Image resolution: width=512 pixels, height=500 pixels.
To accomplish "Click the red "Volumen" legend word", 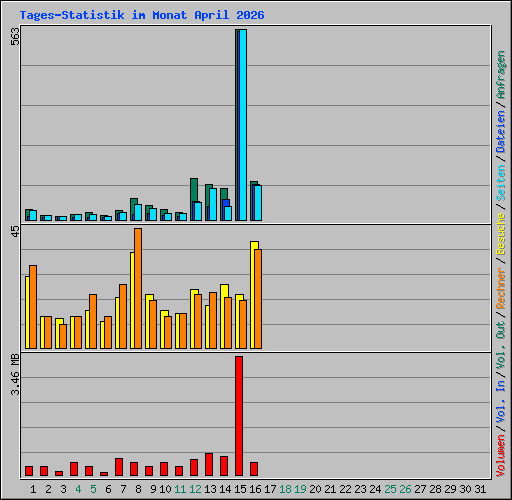I will (x=501, y=455).
